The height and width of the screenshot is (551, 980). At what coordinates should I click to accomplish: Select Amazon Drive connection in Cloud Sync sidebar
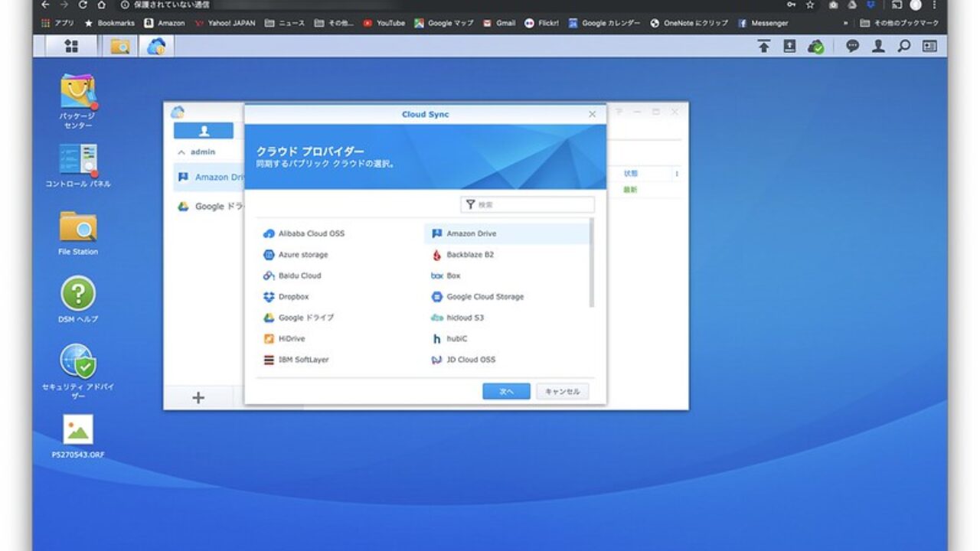pyautogui.click(x=209, y=178)
